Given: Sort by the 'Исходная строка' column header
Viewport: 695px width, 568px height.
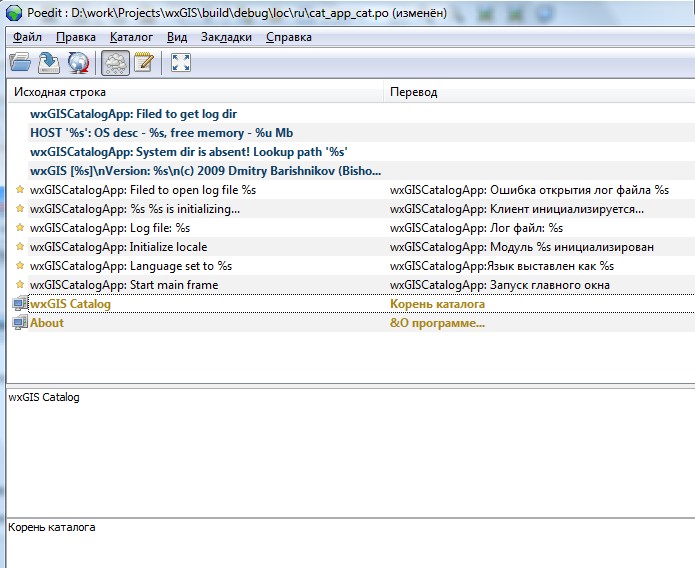Looking at the screenshot, I should pyautogui.click(x=195, y=92).
